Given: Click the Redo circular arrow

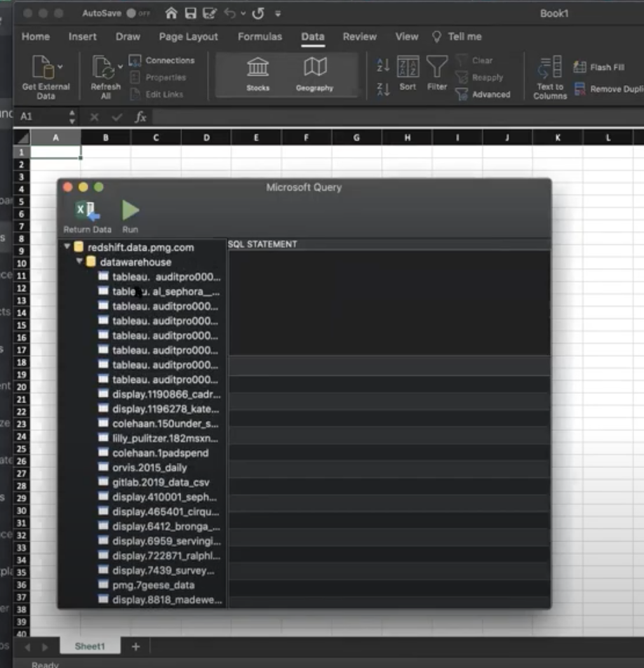Looking at the screenshot, I should 258,13.
